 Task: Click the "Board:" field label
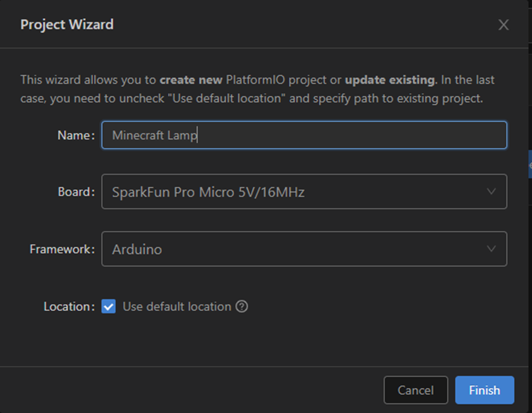coord(76,192)
